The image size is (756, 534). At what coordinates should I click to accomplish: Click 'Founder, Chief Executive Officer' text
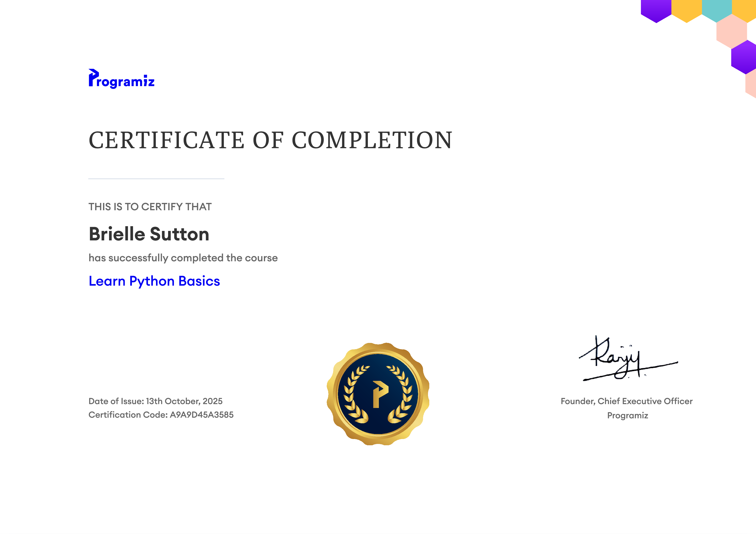(627, 401)
